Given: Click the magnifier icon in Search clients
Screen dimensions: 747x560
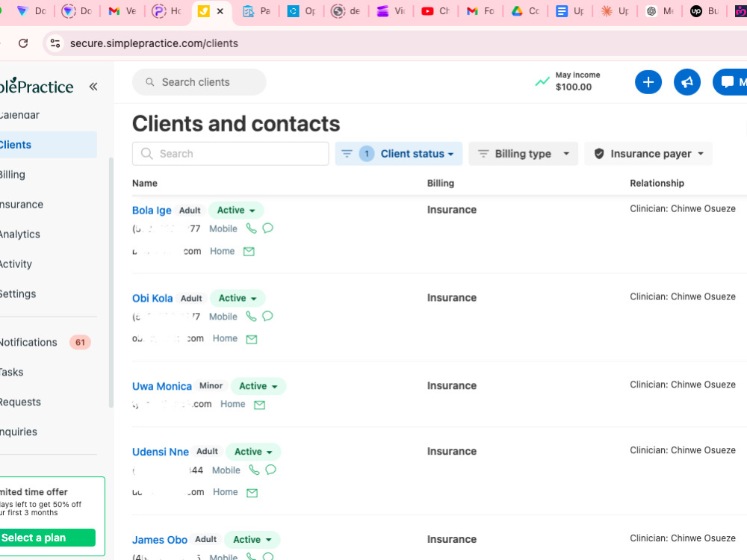Looking at the screenshot, I should (x=149, y=82).
